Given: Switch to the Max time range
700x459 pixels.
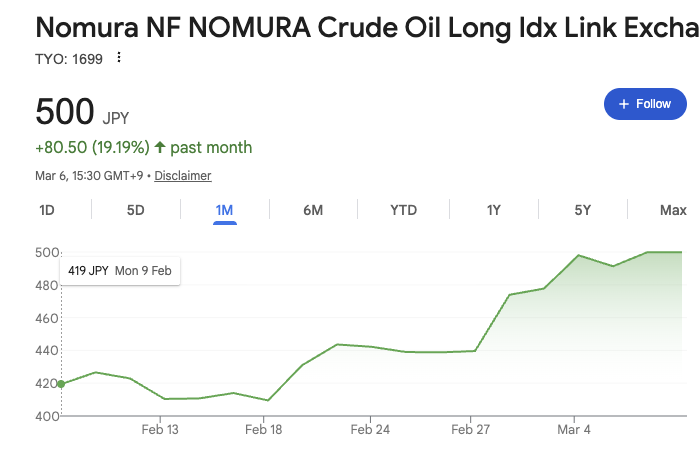Looking at the screenshot, I should coord(673,210).
